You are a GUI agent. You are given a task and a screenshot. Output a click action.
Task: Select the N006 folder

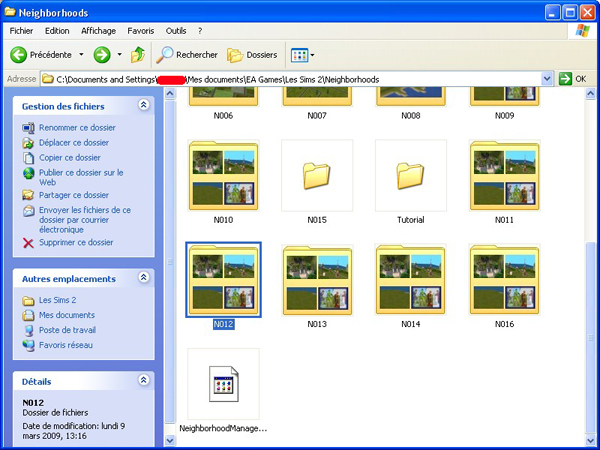click(x=223, y=97)
